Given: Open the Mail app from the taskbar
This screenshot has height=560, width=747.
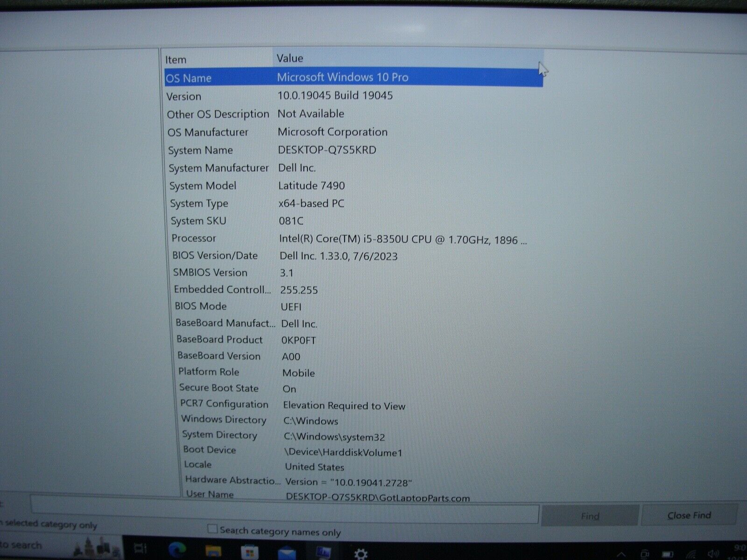Looking at the screenshot, I should (286, 553).
